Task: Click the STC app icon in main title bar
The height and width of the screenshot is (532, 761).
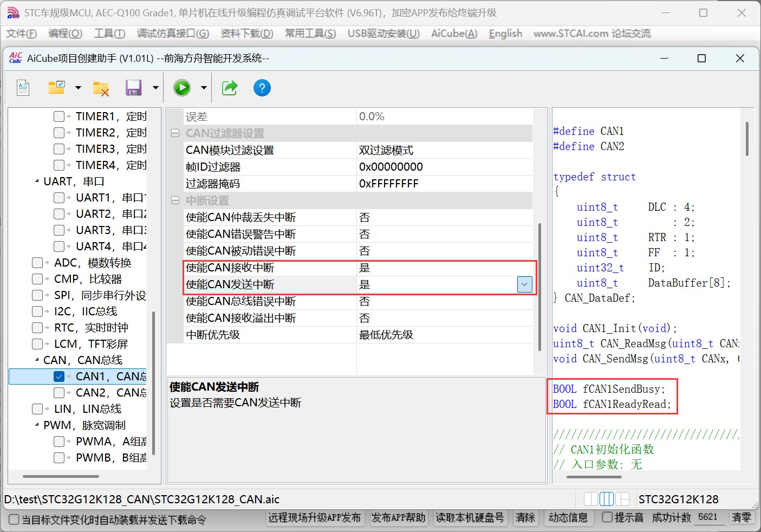Action: click(x=12, y=13)
